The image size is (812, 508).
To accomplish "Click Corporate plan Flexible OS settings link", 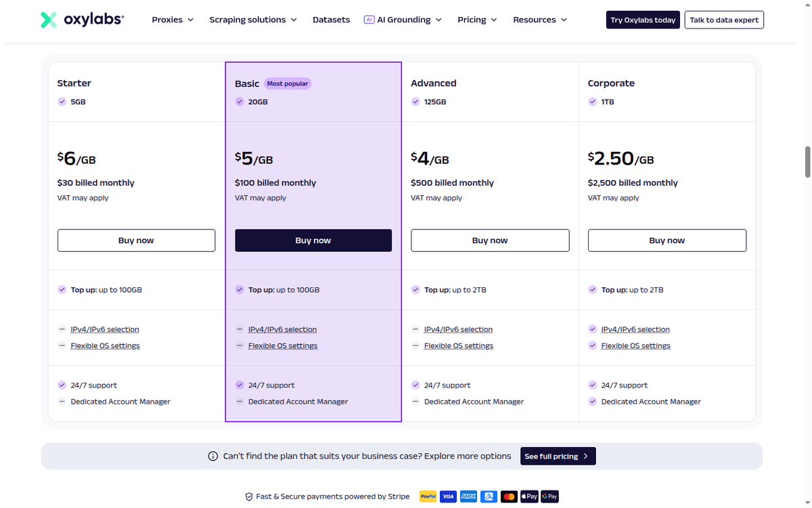I will click(636, 346).
